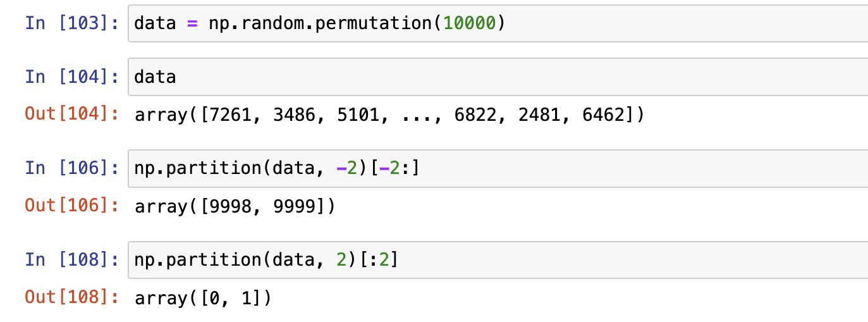Click the Out[104] output prompt

72,115
